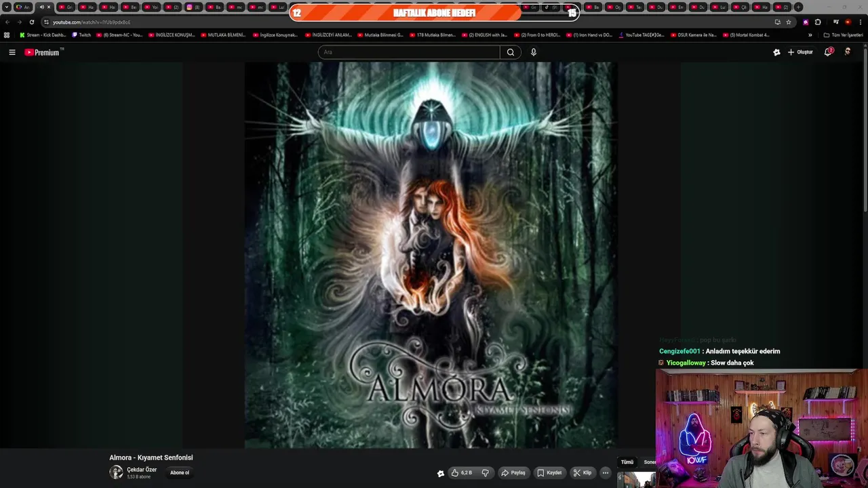This screenshot has width=868, height=488.
Task: Create a clip with Klip button
Action: [583, 472]
